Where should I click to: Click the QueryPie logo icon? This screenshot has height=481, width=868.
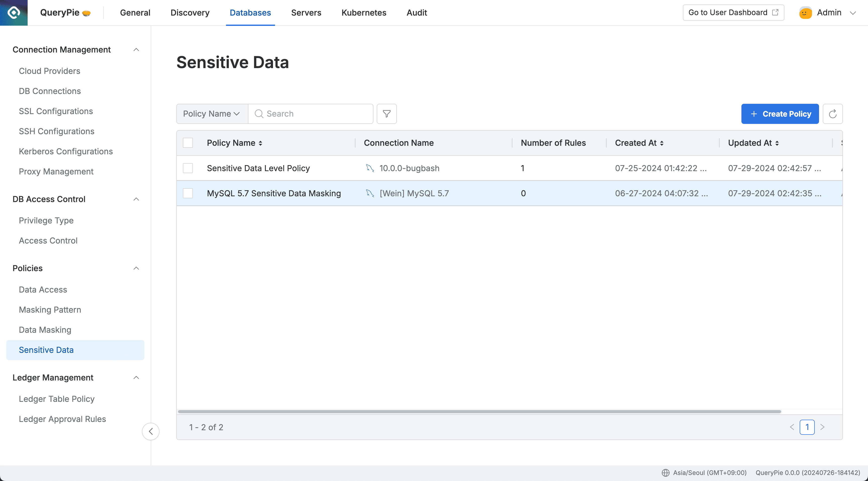click(14, 13)
